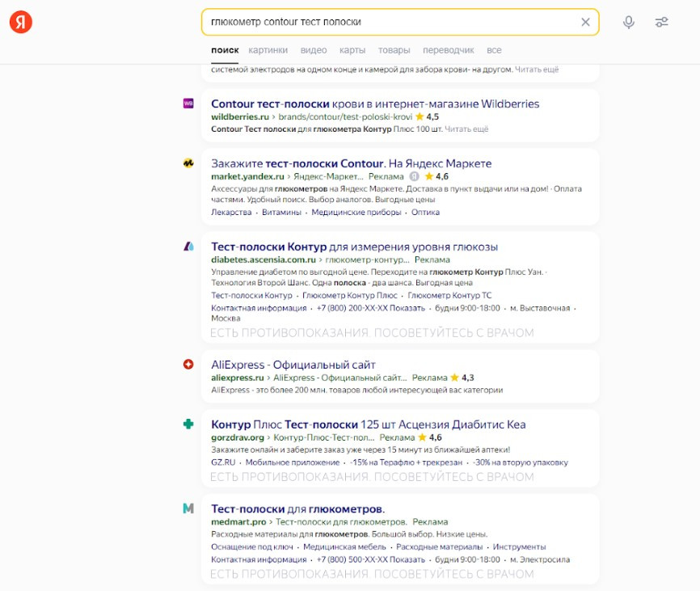Open Contour тест-полоски Wildberries result
Screen dimensions: 700x591
[x=375, y=103]
